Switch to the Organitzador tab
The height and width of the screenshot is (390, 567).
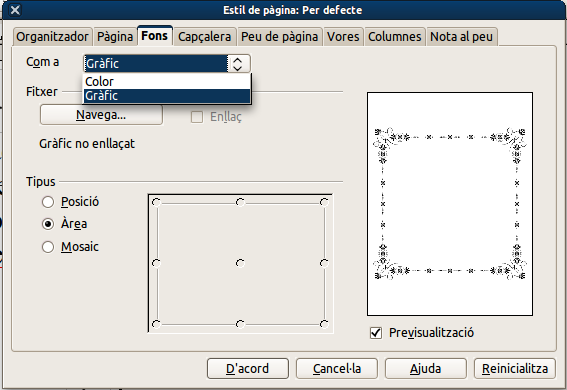(x=52, y=37)
